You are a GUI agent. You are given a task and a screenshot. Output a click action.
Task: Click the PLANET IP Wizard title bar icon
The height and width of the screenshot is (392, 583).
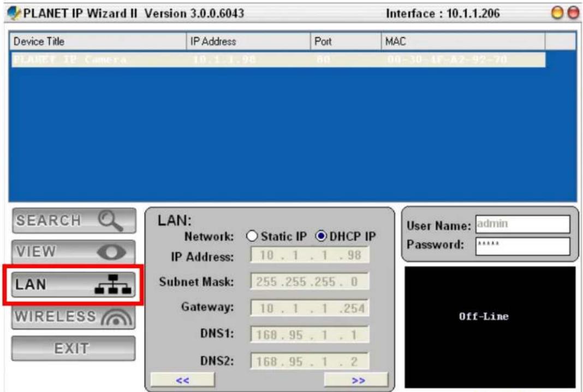(x=14, y=14)
